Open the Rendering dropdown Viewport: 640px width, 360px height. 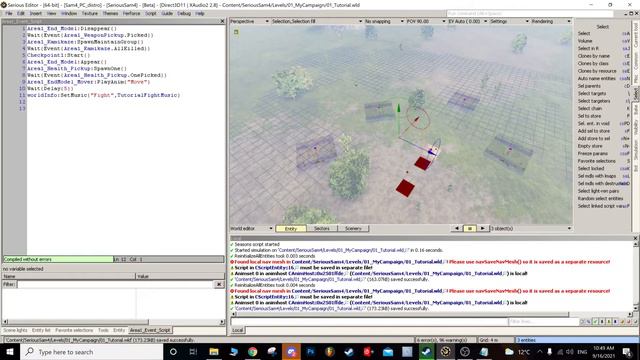click(551, 21)
